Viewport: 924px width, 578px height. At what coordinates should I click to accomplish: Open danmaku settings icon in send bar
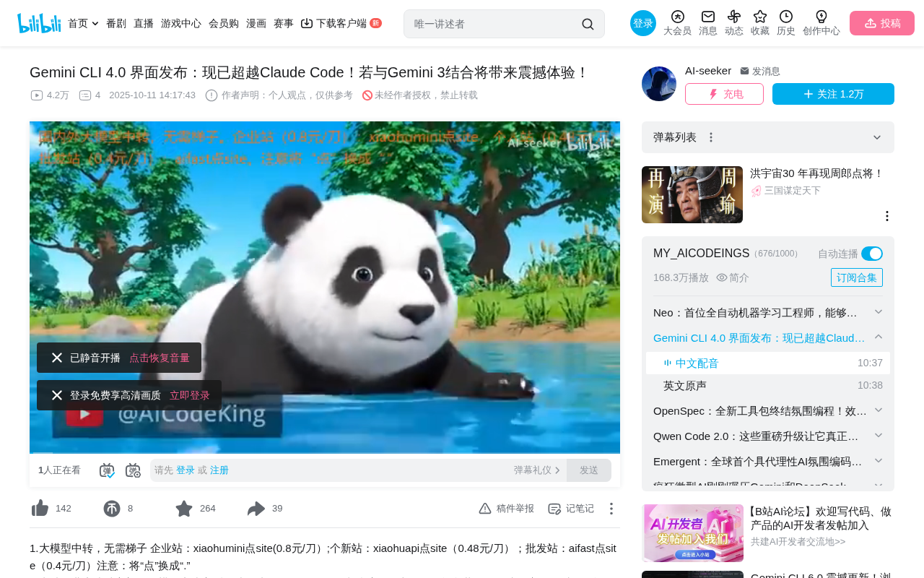[133, 470]
